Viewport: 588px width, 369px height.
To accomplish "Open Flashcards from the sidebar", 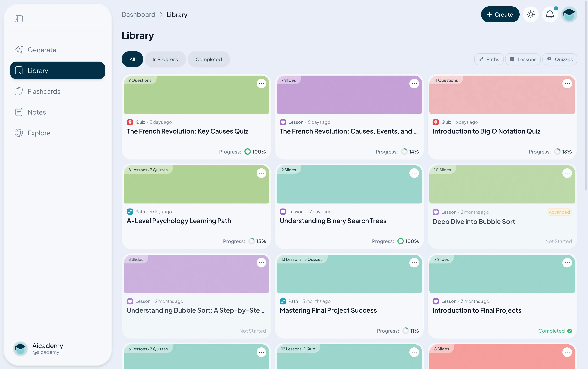I will (58, 91).
